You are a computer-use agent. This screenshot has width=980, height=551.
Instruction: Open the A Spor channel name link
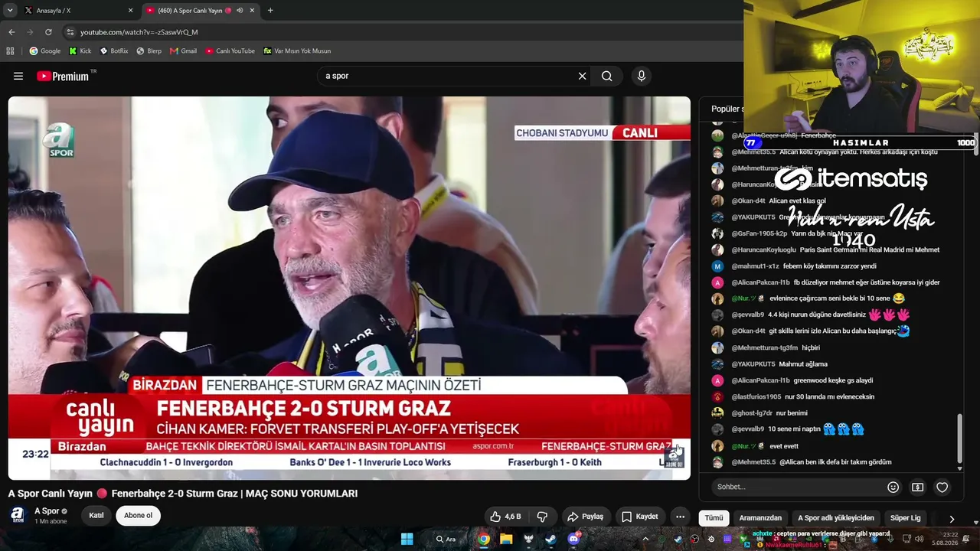47,510
